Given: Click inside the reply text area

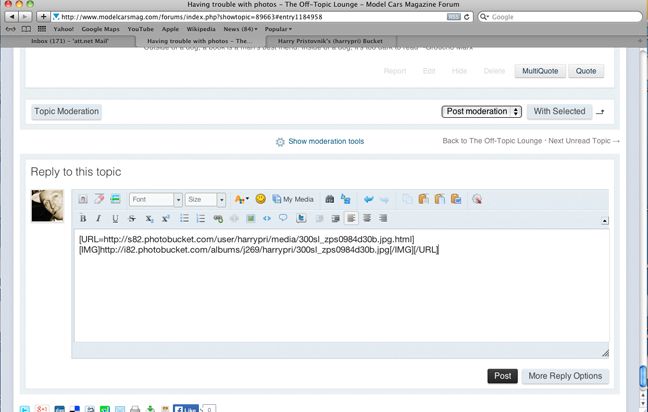Looking at the screenshot, I should [341, 285].
